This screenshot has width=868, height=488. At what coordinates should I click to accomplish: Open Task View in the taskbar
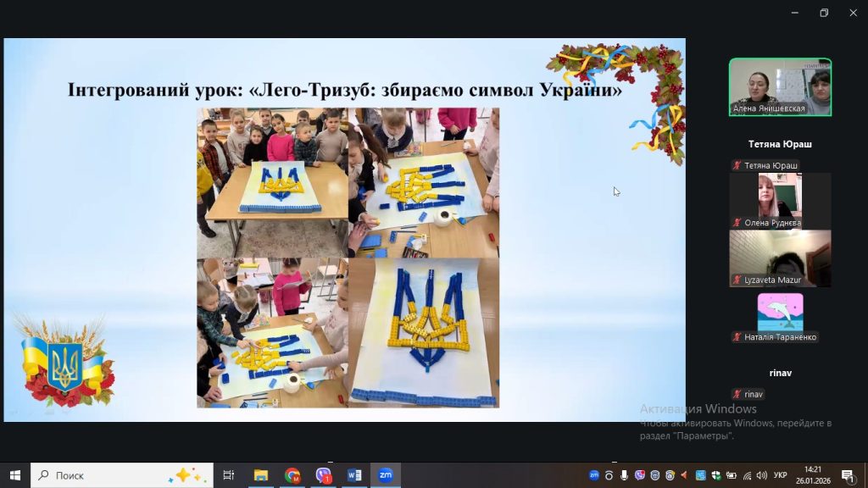(x=228, y=475)
